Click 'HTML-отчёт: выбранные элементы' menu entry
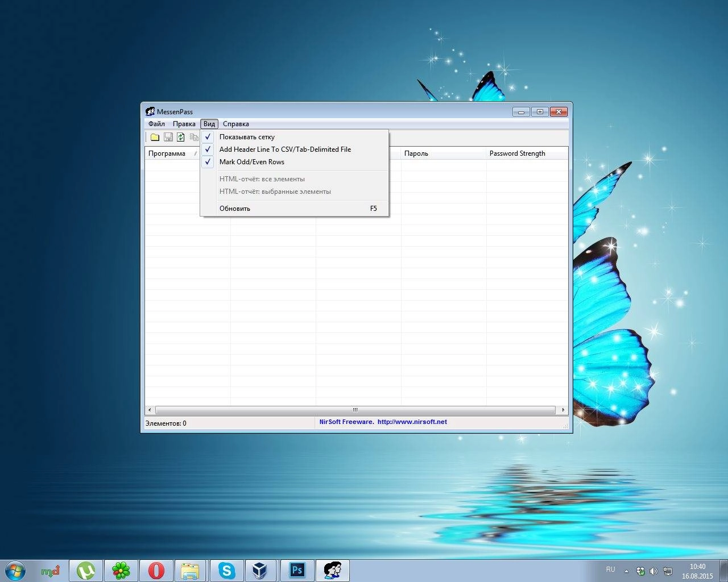This screenshot has width=728, height=582. (295, 192)
